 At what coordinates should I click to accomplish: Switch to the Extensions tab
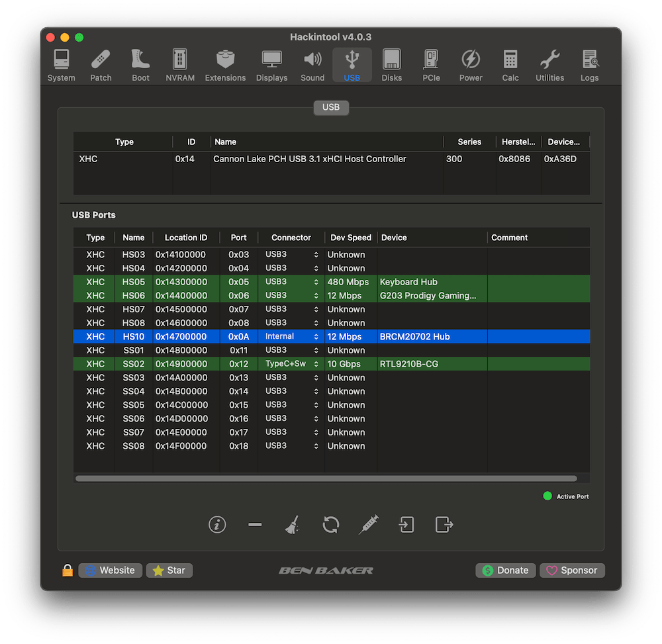tap(225, 66)
